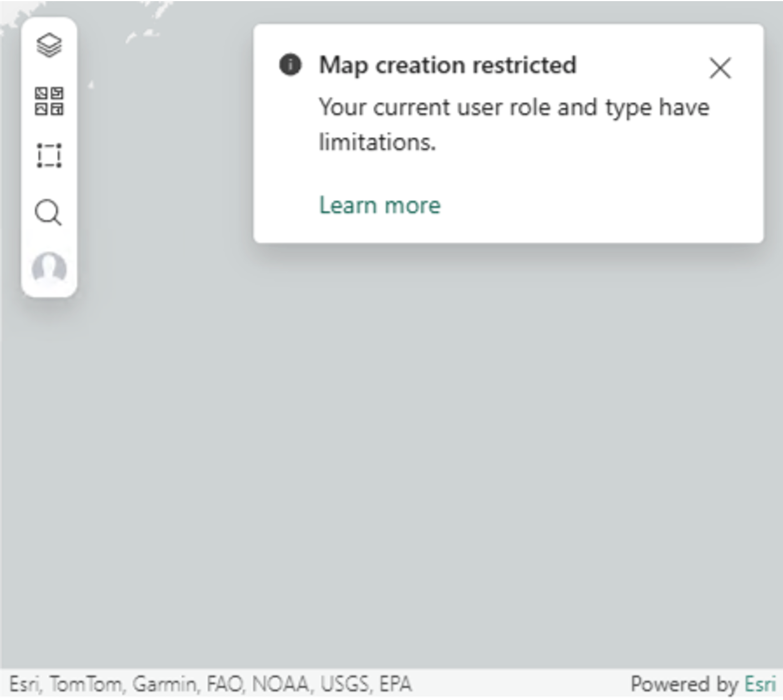Image resolution: width=783 pixels, height=700 pixels.
Task: Click the Map creation restricted heading
Action: 448,66
